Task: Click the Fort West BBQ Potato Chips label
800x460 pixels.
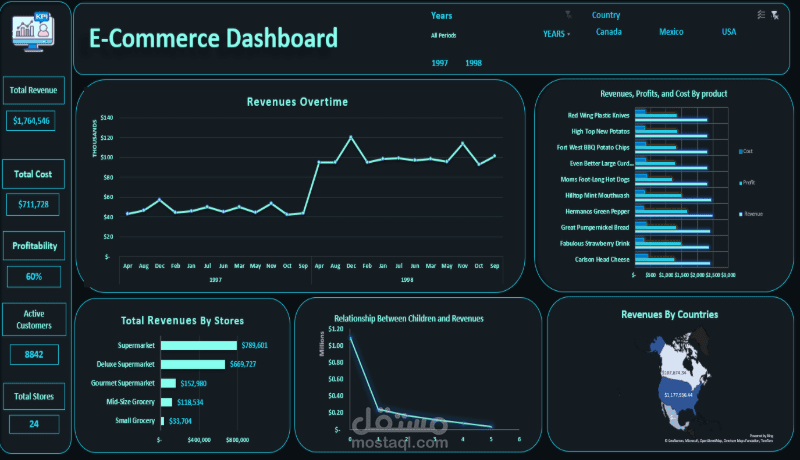Action: point(593,147)
